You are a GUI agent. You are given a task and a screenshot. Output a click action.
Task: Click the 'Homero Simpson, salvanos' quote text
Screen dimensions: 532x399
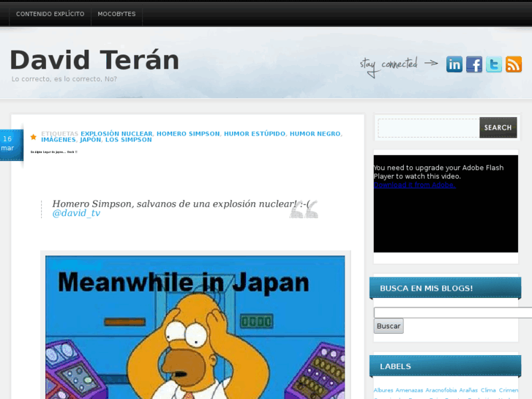[181, 204]
